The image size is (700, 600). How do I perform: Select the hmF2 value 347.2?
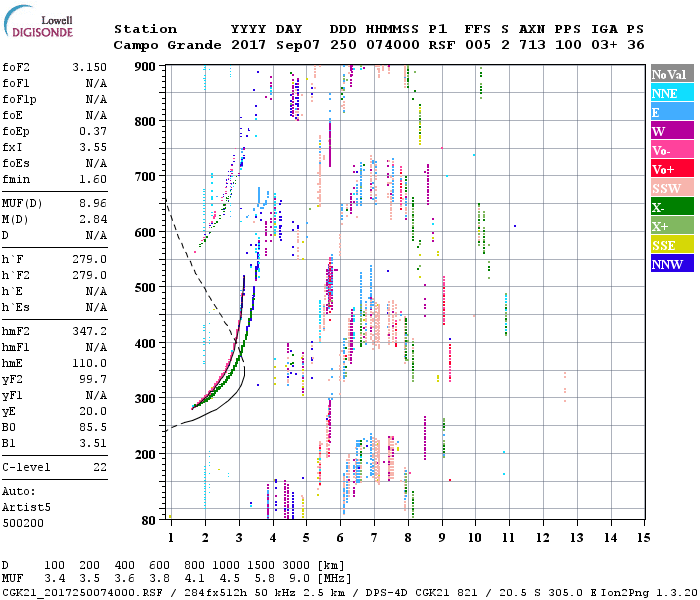pyautogui.click(x=89, y=330)
